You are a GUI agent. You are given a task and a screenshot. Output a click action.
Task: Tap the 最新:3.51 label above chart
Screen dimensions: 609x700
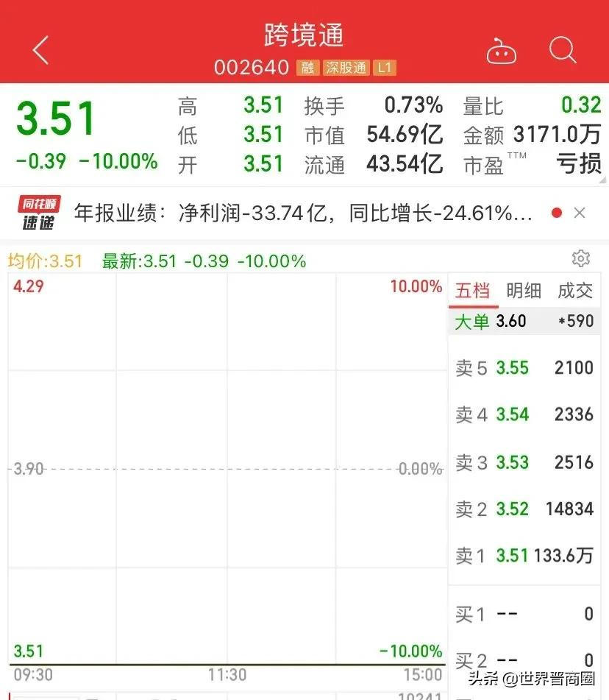pos(140,261)
